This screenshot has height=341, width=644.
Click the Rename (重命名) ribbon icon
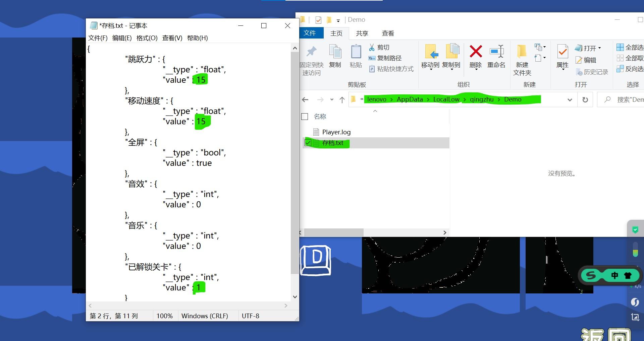496,52
